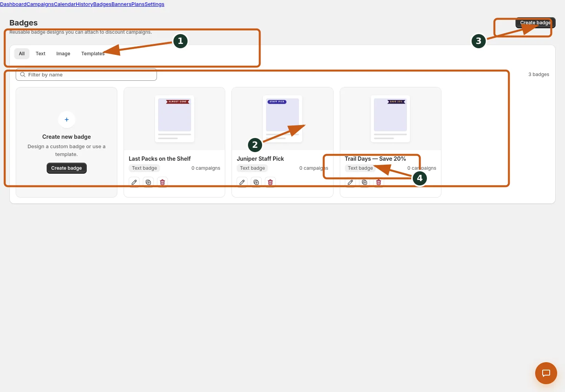565x392 pixels.
Task: Open the Almost Gone badge preview thumbnail
Action: point(175,119)
